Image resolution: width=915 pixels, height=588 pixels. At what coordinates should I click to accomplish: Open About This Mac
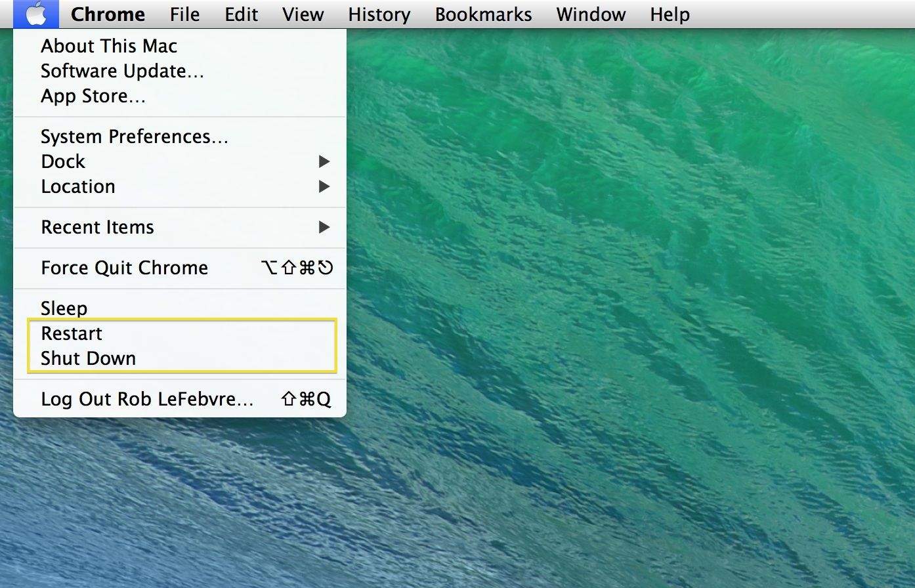pyautogui.click(x=109, y=46)
